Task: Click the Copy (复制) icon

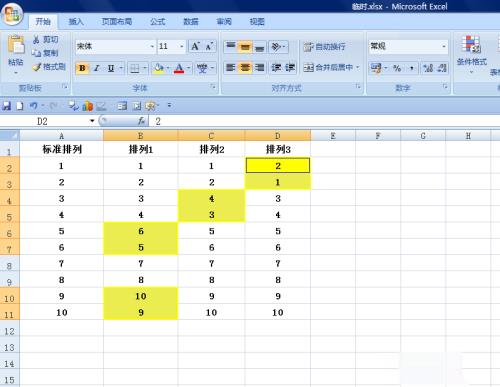Action: pos(36,53)
